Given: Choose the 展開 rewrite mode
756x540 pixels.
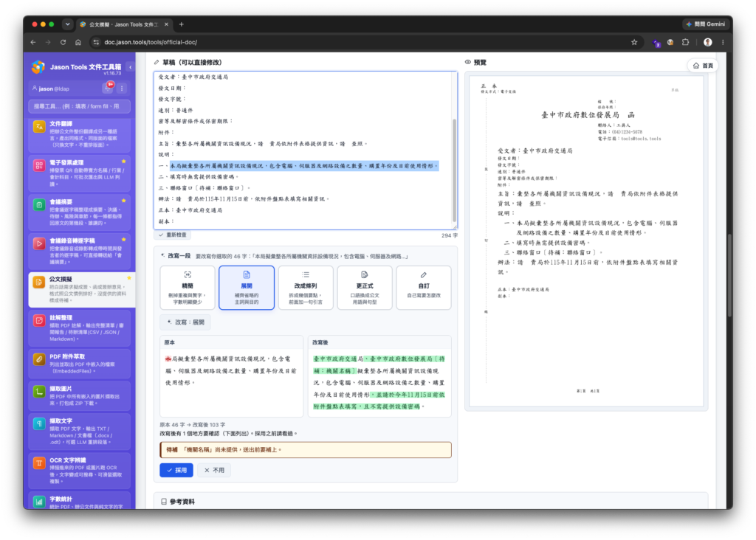Looking at the screenshot, I should click(247, 288).
